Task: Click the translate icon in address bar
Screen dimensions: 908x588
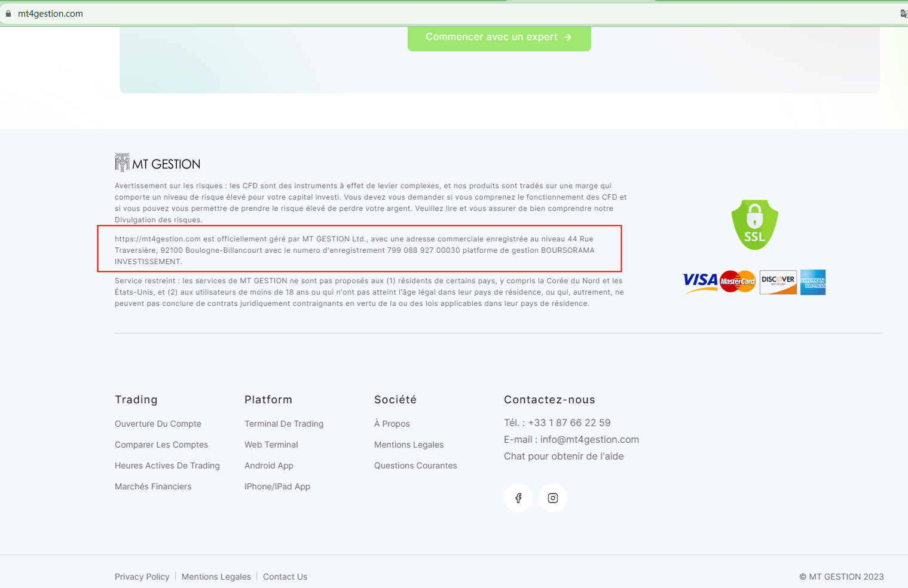Action: (x=904, y=14)
